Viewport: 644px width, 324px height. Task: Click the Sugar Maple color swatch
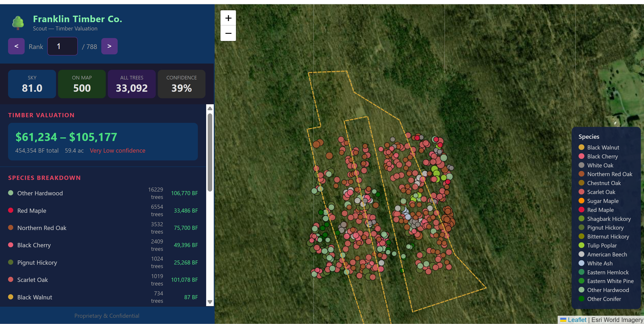click(582, 201)
